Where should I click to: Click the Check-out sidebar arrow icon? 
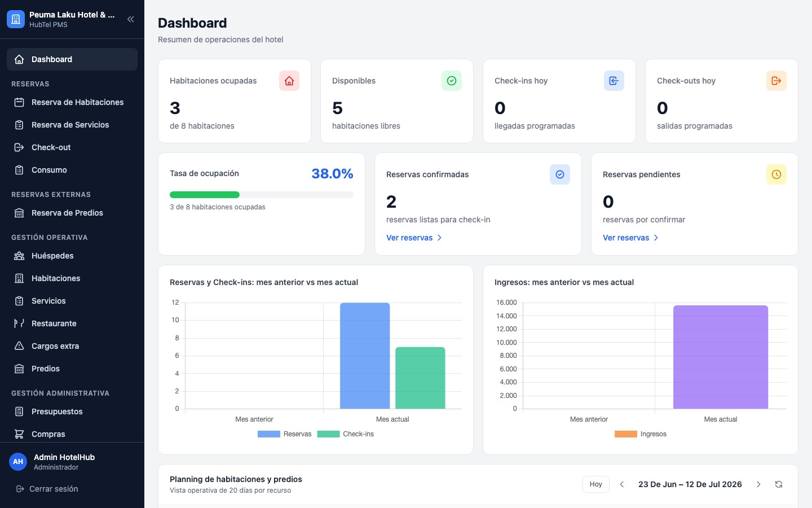click(x=19, y=147)
